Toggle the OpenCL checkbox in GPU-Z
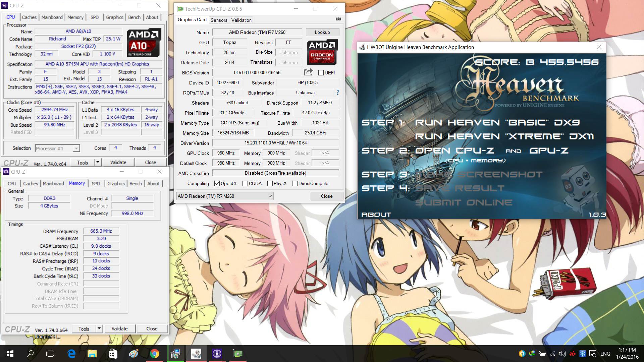The height and width of the screenshot is (362, 644). pos(217,183)
